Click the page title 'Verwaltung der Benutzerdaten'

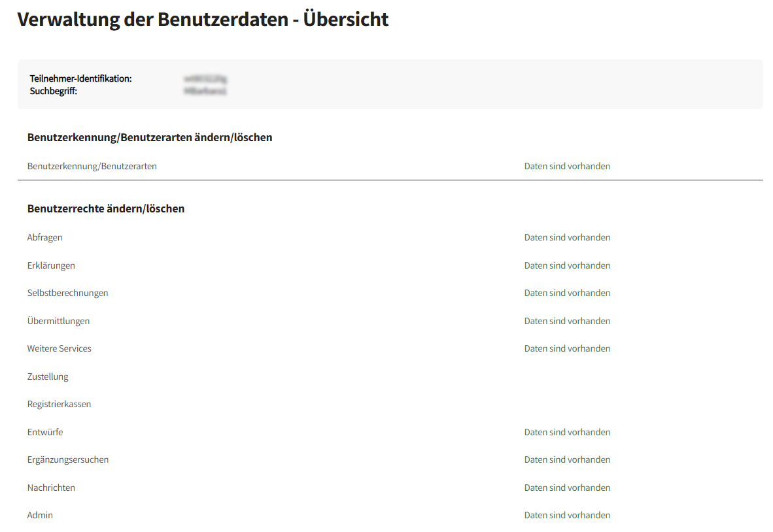tap(203, 20)
